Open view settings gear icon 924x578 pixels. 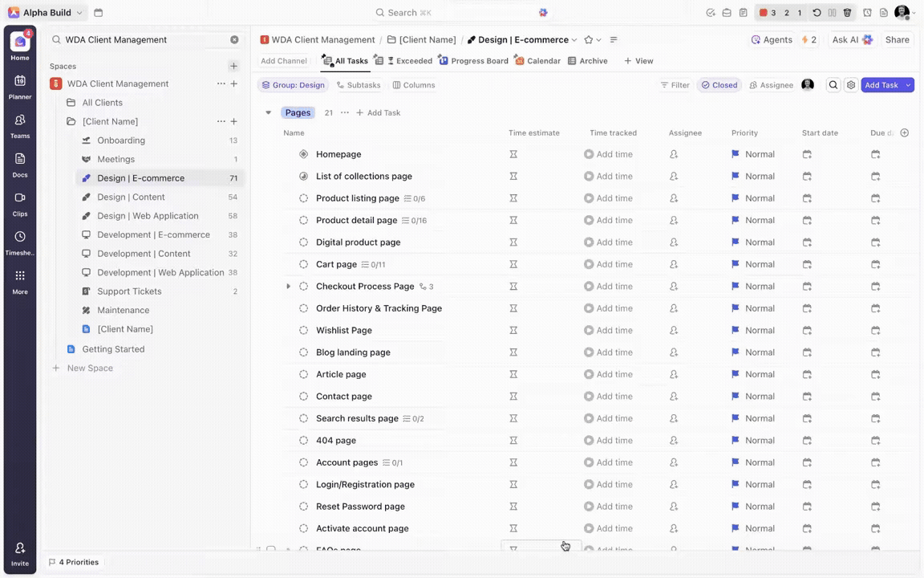pos(851,85)
